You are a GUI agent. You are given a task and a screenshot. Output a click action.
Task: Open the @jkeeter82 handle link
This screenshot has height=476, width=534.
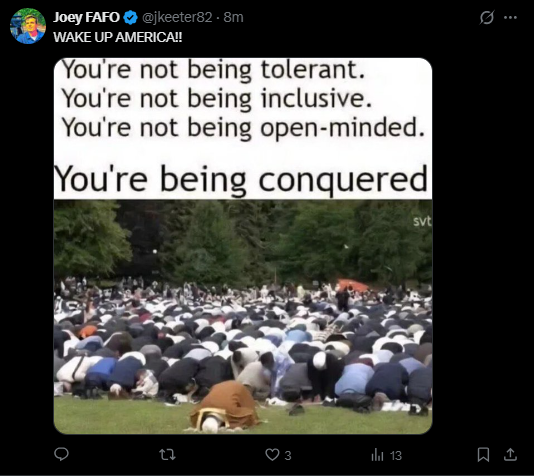point(177,17)
